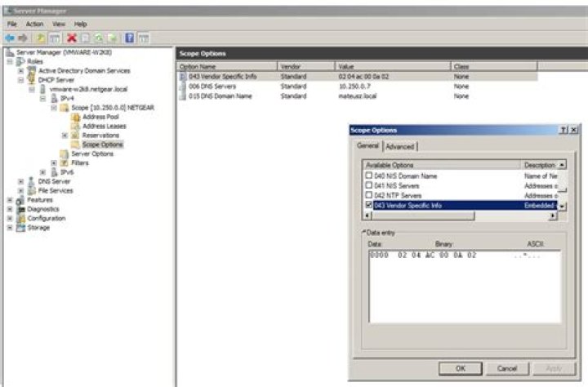Screen dimensions: 588x387
Task: Click the Up one level folder icon
Action: [41, 38]
